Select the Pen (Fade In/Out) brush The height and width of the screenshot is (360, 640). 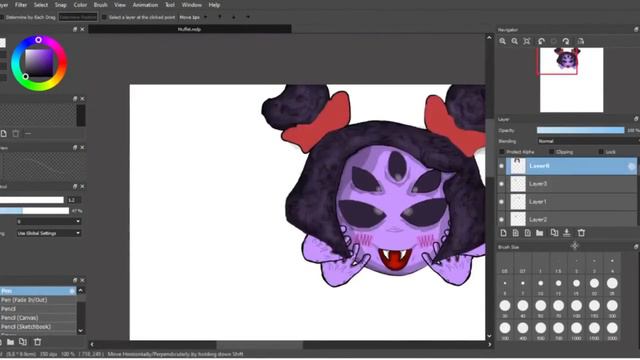[x=38, y=300]
